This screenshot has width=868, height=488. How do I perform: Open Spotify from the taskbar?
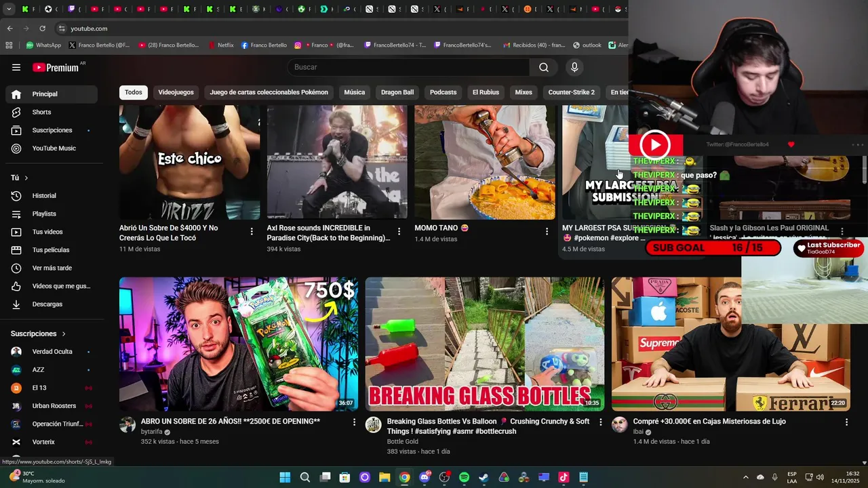tap(464, 477)
